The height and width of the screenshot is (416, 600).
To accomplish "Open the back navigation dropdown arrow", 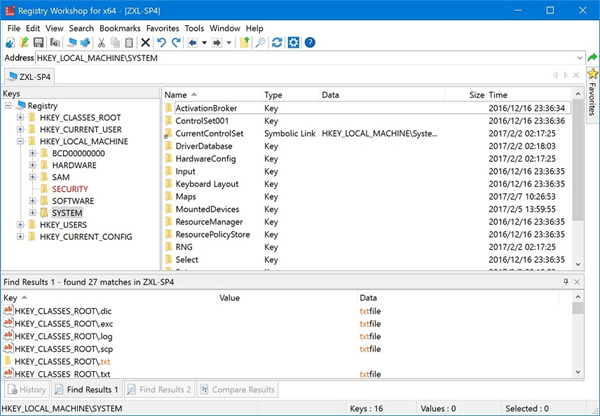I will pos(205,43).
